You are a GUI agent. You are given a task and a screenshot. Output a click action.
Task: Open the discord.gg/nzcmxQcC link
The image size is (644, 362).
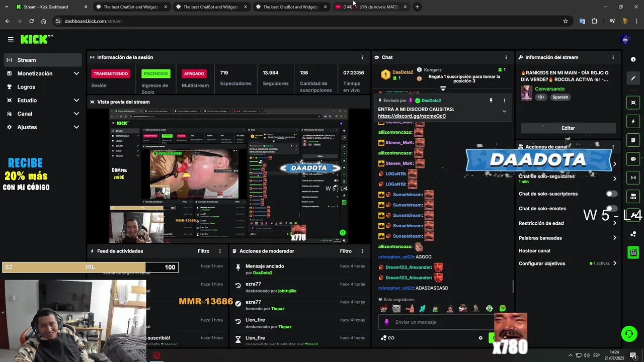412,116
